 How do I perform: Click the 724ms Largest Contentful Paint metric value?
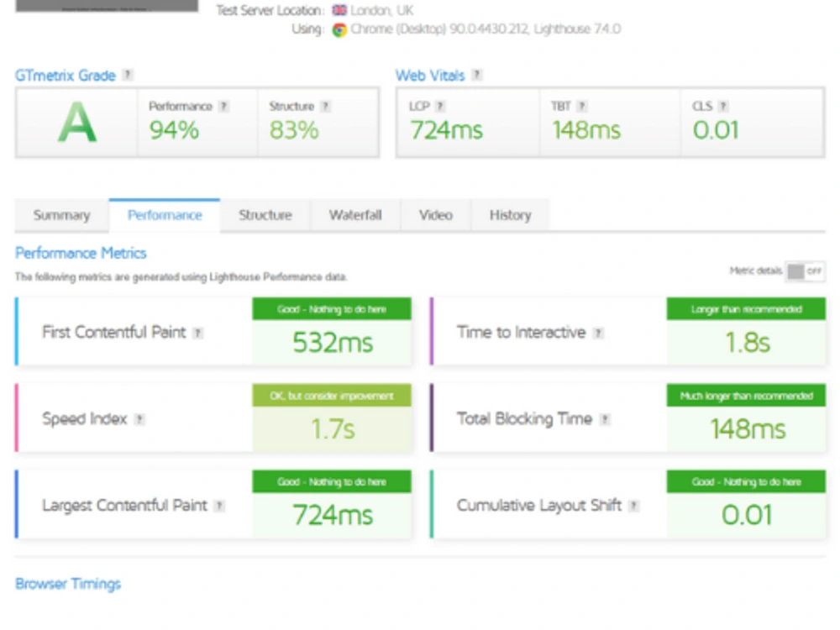(x=332, y=516)
